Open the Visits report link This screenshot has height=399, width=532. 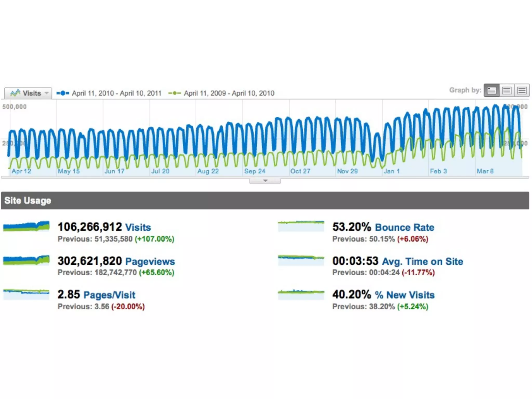point(138,227)
